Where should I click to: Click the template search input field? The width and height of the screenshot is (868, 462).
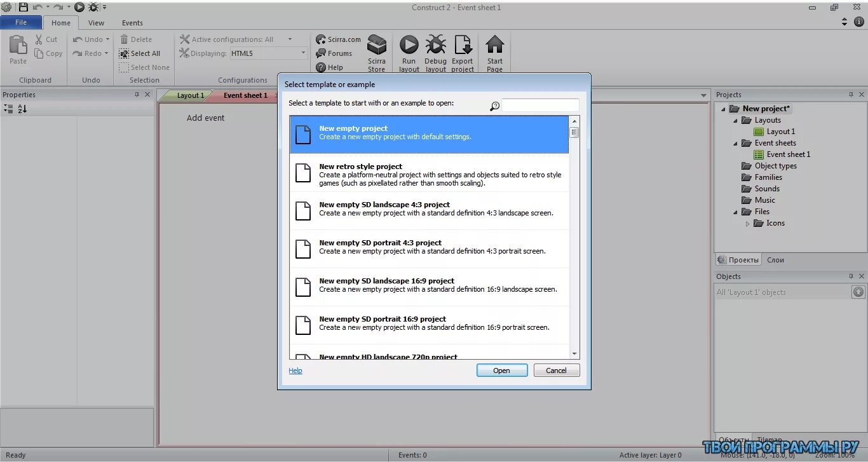point(540,105)
